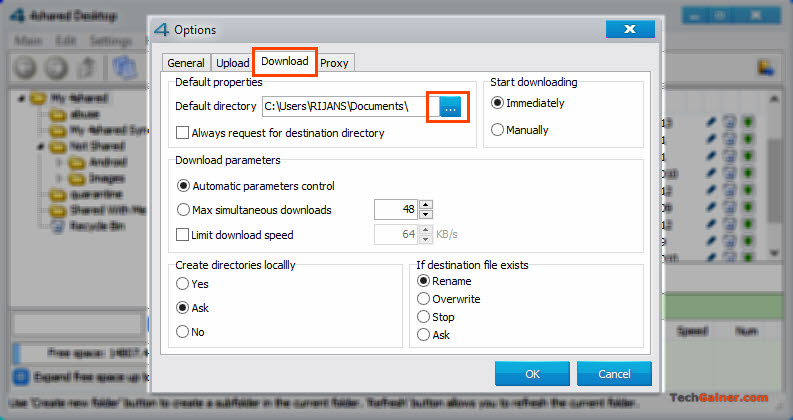The height and width of the screenshot is (420, 793).
Task: Click the browse directory ellipsis button
Action: tap(450, 107)
